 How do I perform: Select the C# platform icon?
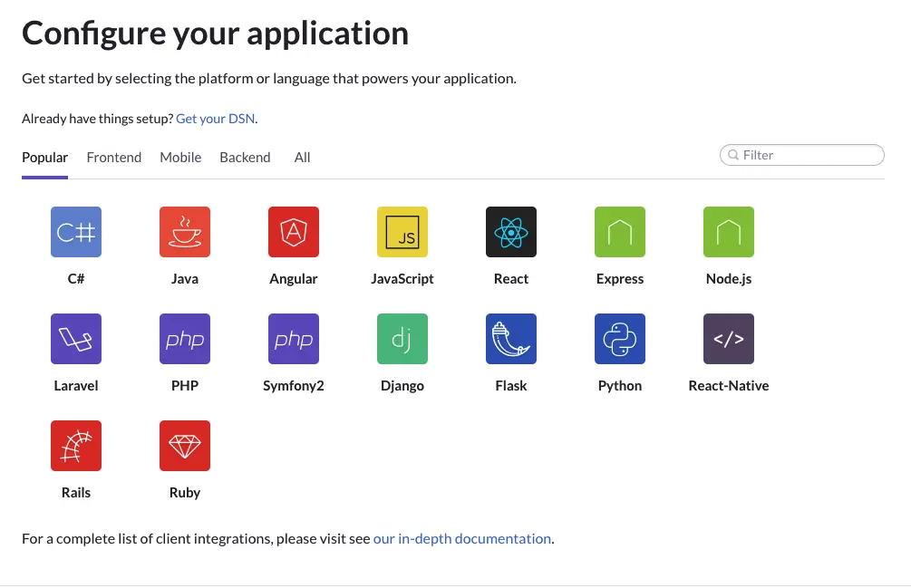76,232
